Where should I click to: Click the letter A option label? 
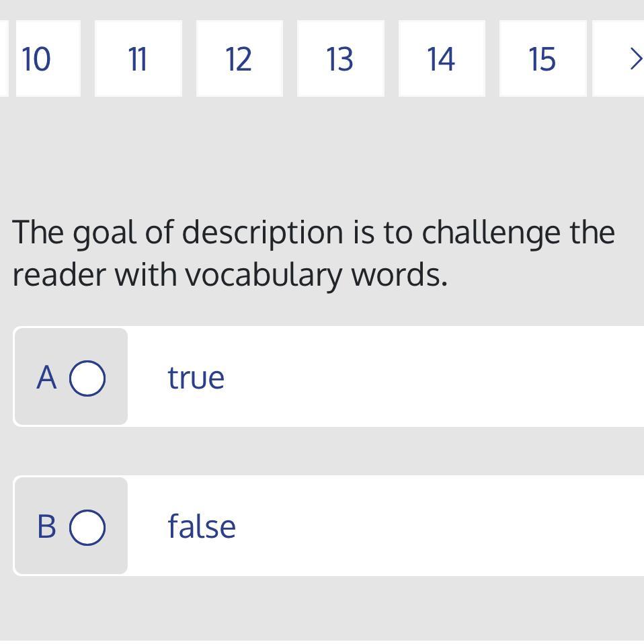pos(46,378)
